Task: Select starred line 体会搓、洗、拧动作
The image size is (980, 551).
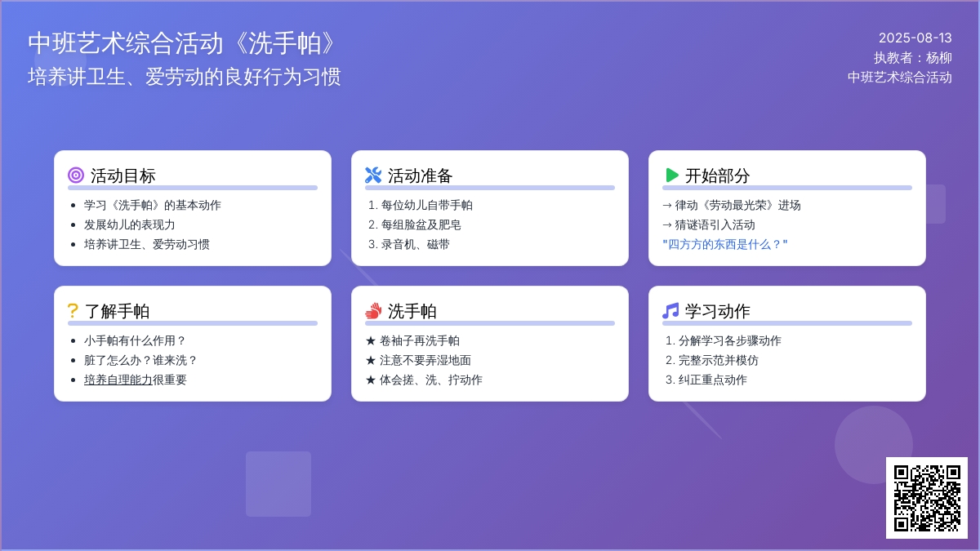Action: (424, 380)
